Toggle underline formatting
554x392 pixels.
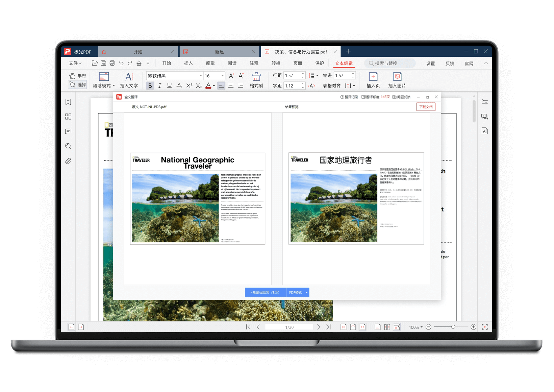pyautogui.click(x=170, y=86)
